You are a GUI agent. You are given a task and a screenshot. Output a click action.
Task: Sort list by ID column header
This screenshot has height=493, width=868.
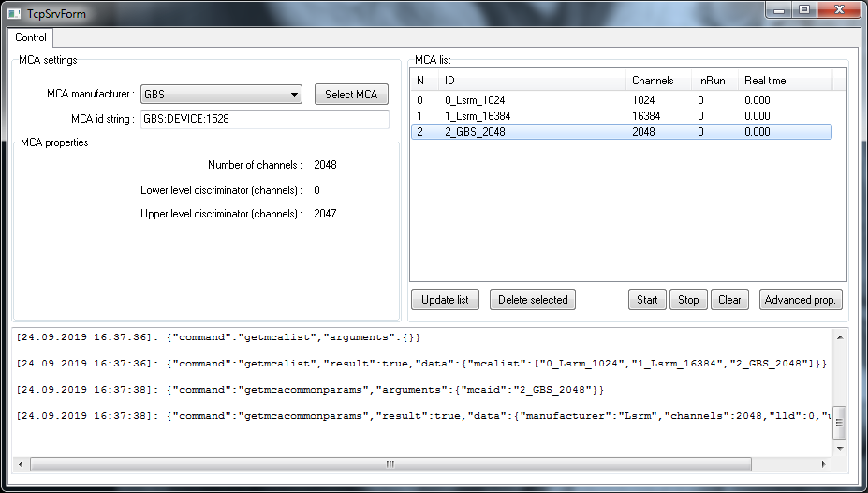tap(532, 81)
